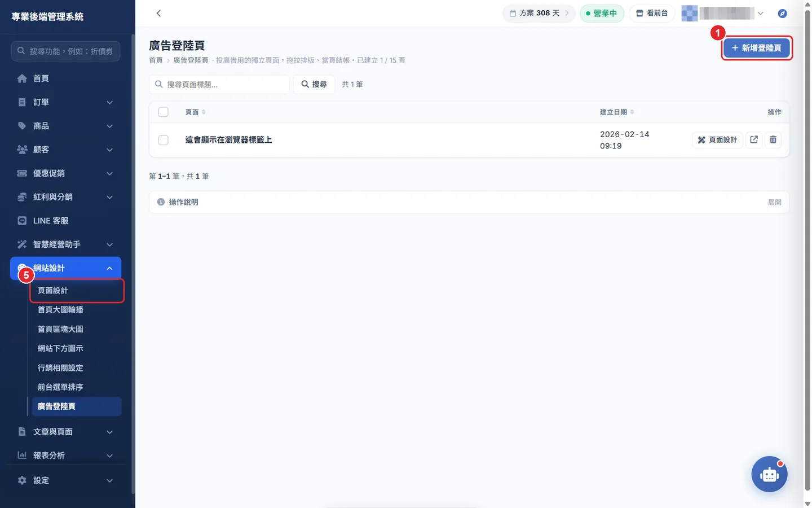Expand the 訂單 menu chevron
Screen dimensions: 812x508
(110, 102)
